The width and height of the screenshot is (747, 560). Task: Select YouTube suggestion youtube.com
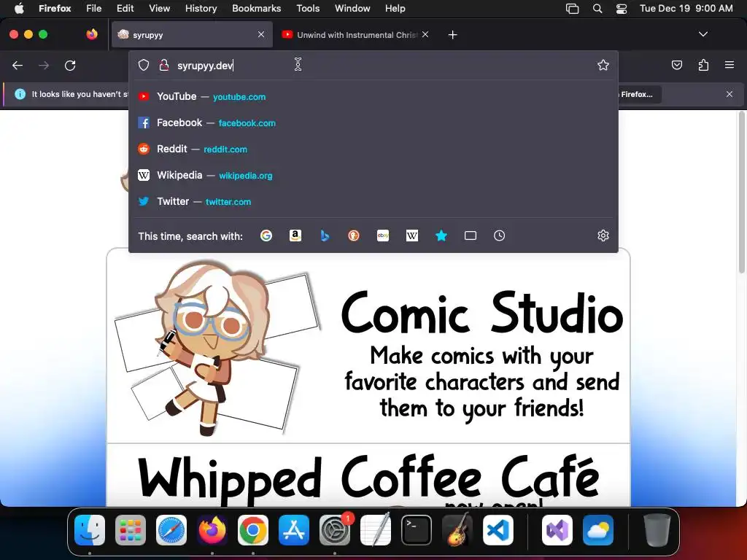tap(373, 97)
